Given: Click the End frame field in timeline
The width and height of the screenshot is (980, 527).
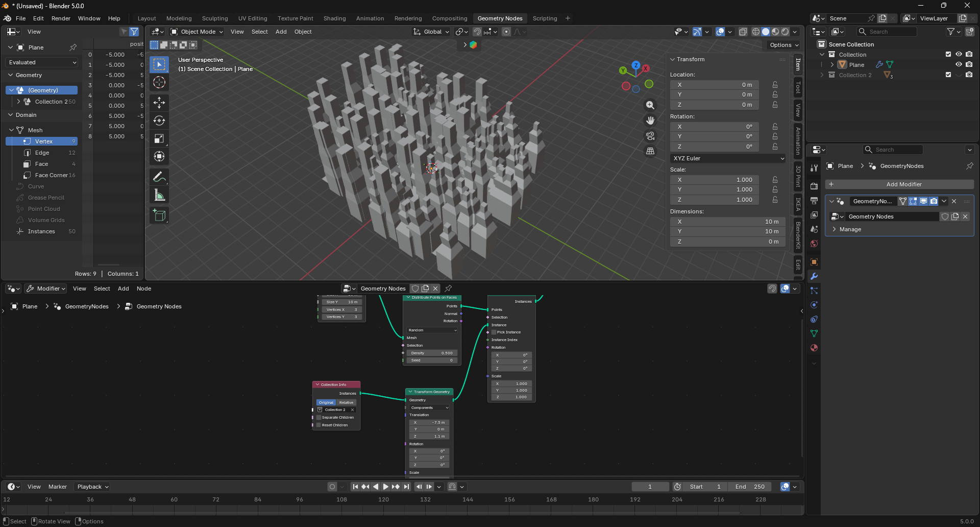Looking at the screenshot, I should click(x=750, y=487).
